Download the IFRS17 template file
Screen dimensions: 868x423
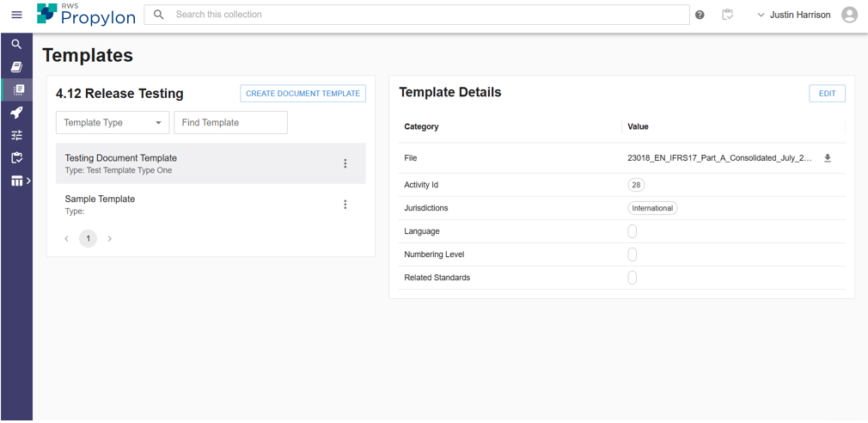click(x=828, y=158)
